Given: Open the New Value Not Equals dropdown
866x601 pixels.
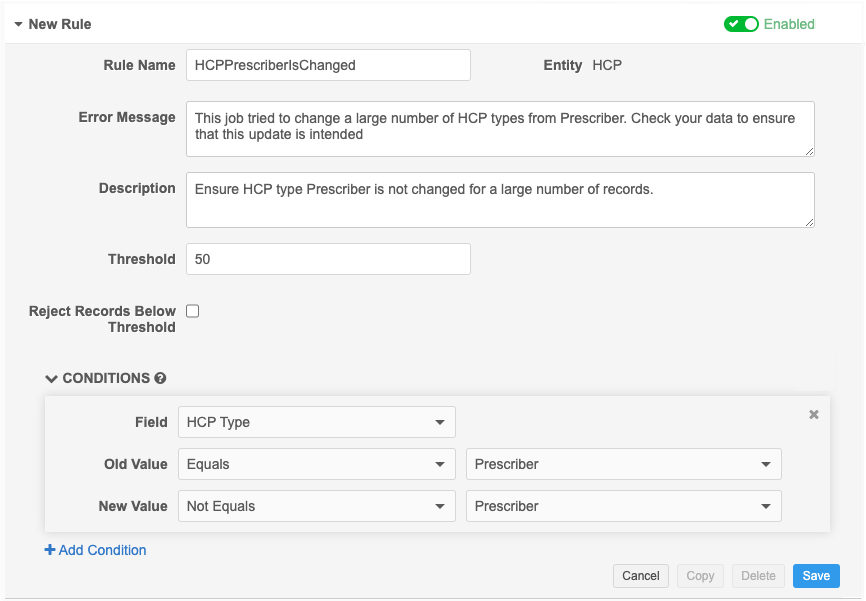Looking at the screenshot, I should pos(316,506).
